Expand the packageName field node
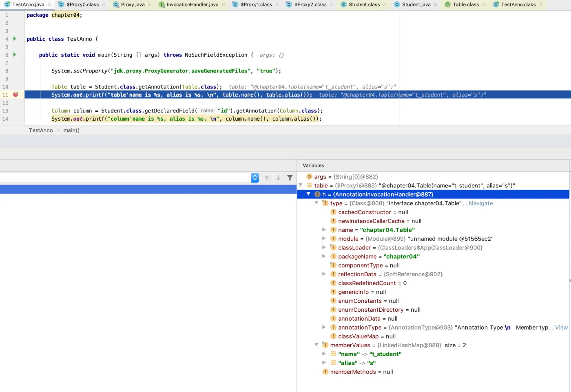The image size is (571, 392). click(x=324, y=256)
